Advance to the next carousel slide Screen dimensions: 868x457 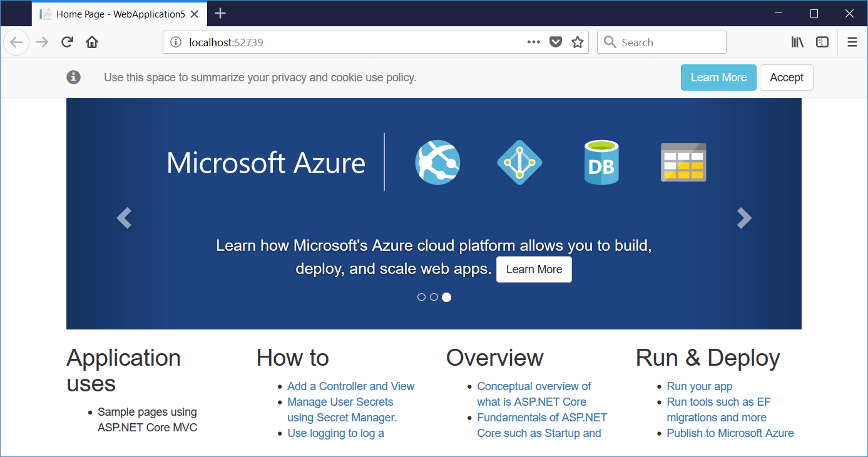(x=743, y=218)
